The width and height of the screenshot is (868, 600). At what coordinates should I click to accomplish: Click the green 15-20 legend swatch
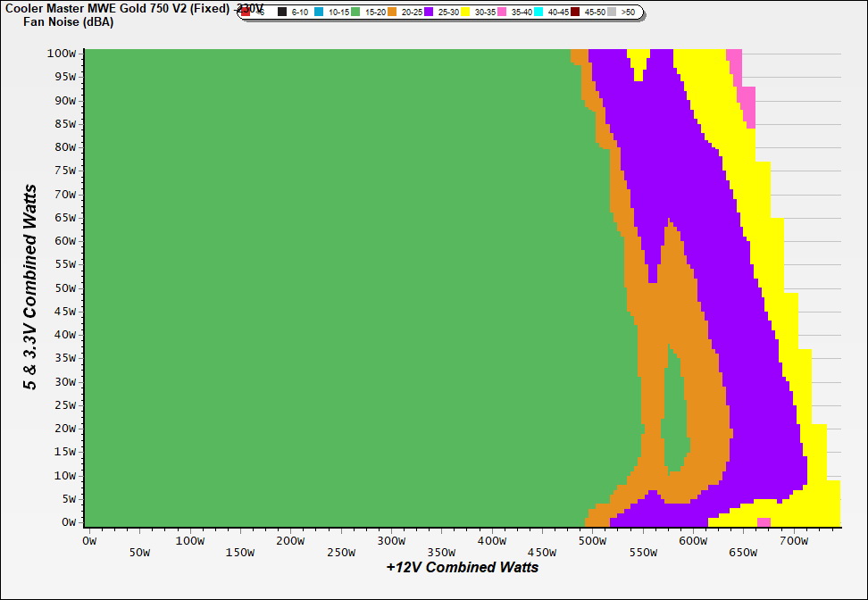pyautogui.click(x=355, y=12)
